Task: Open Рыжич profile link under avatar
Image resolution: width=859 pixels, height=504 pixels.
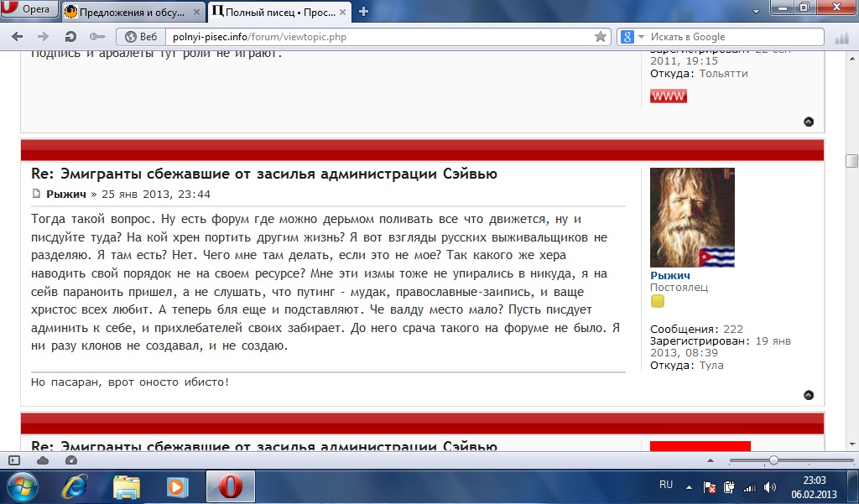Action: [x=670, y=276]
